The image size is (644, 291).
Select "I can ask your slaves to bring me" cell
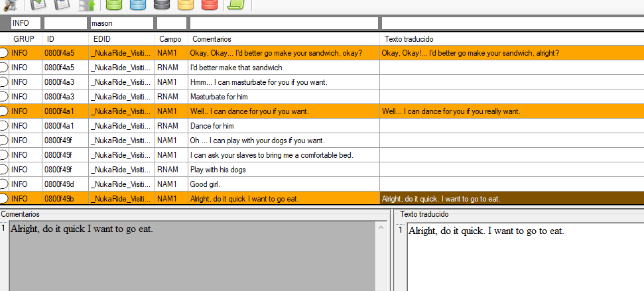click(x=284, y=154)
